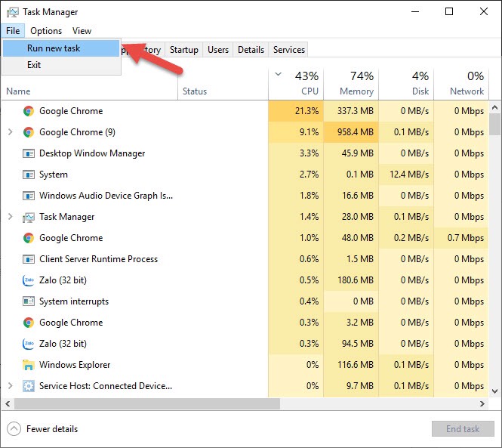Click the horizontal scrollbar left arrow

click(8, 403)
